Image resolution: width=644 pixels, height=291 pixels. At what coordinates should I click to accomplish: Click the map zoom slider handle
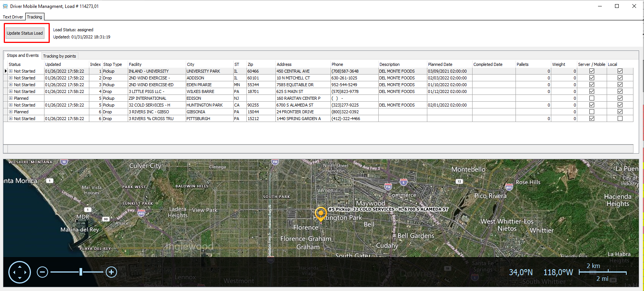pyautogui.click(x=81, y=272)
